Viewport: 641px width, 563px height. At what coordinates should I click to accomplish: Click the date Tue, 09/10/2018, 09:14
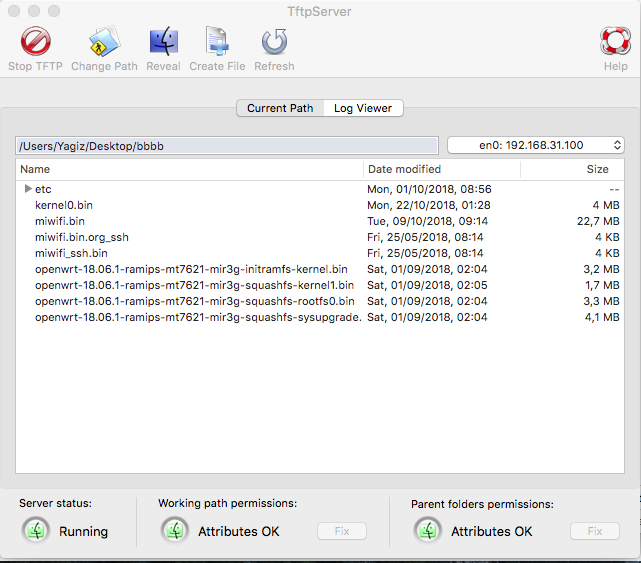pos(427,221)
